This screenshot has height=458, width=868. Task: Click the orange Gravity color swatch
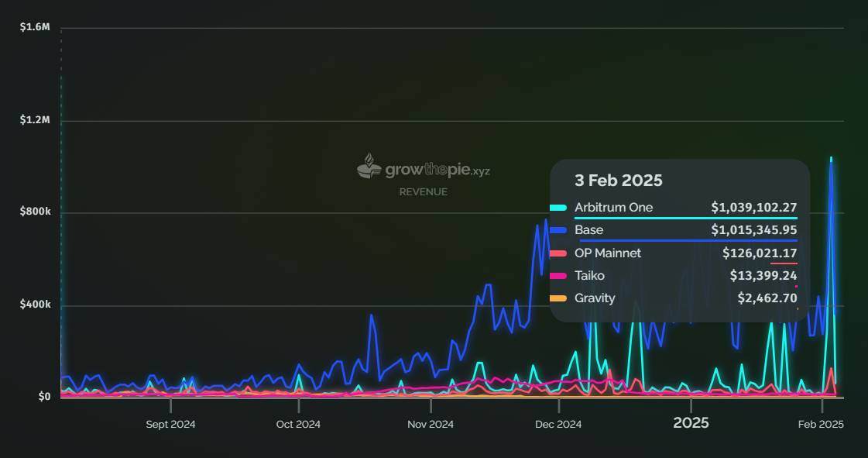pyautogui.click(x=558, y=298)
